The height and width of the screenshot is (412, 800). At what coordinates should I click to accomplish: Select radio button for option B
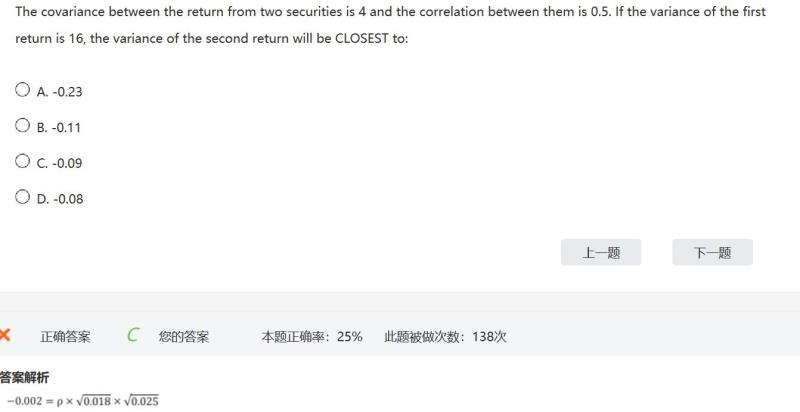pyautogui.click(x=23, y=126)
